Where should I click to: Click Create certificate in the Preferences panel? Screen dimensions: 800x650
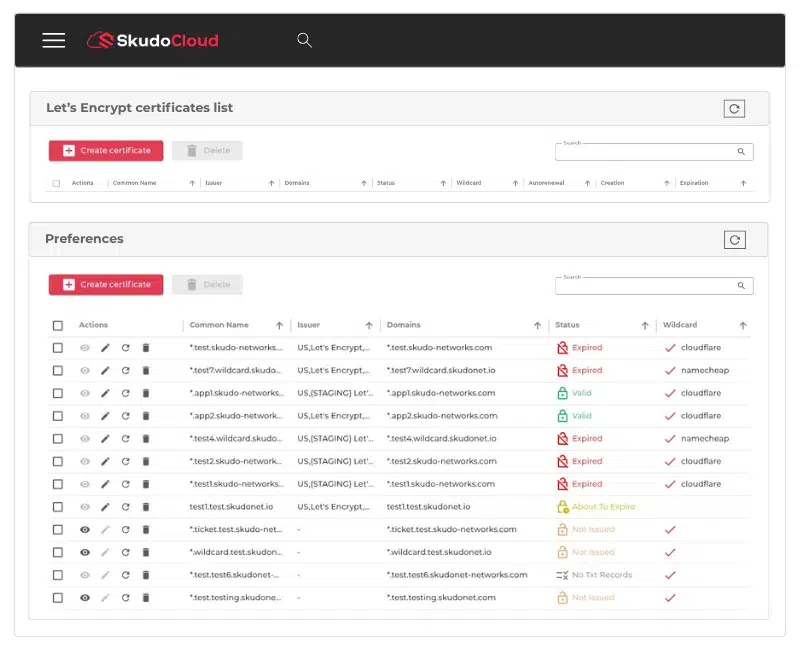pos(105,284)
